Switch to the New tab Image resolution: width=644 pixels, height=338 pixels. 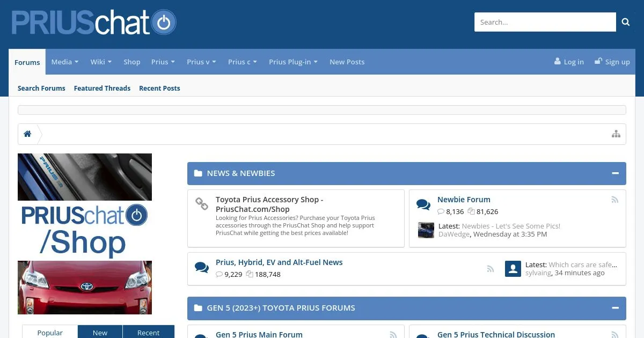click(100, 332)
